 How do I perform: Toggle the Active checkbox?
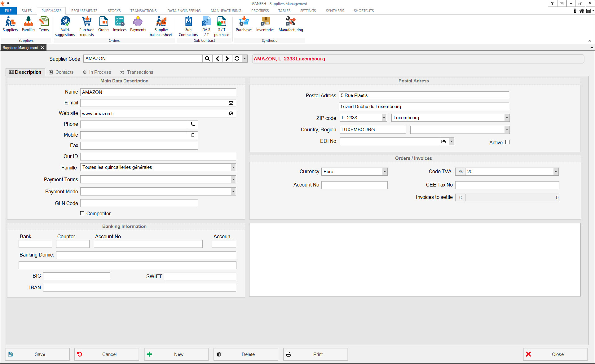pos(507,142)
